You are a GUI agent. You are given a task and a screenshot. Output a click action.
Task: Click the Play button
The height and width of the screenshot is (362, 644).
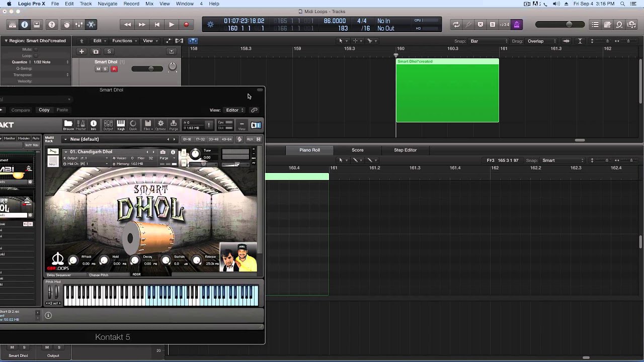[x=172, y=25]
